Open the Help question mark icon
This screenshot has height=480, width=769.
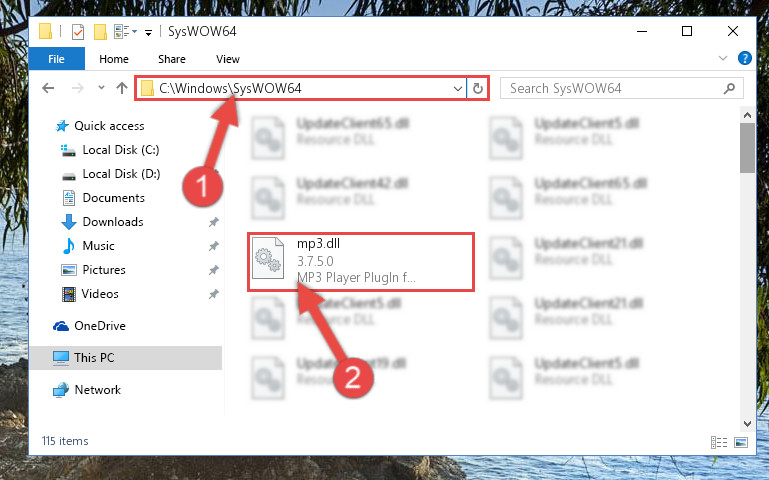pos(744,58)
